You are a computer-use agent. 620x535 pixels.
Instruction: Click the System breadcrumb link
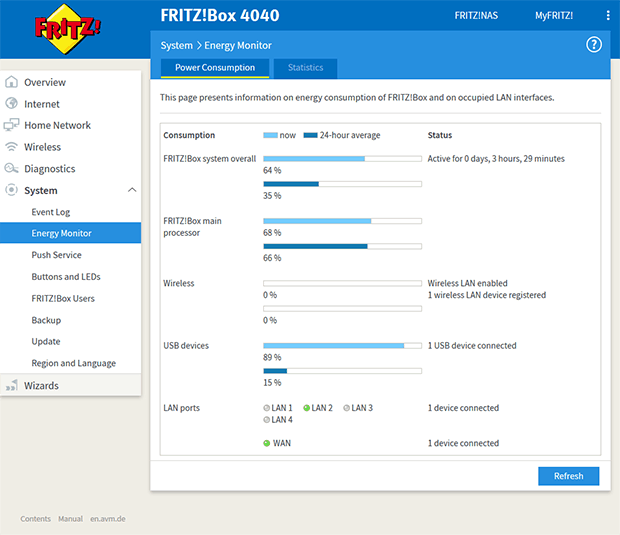click(x=176, y=45)
